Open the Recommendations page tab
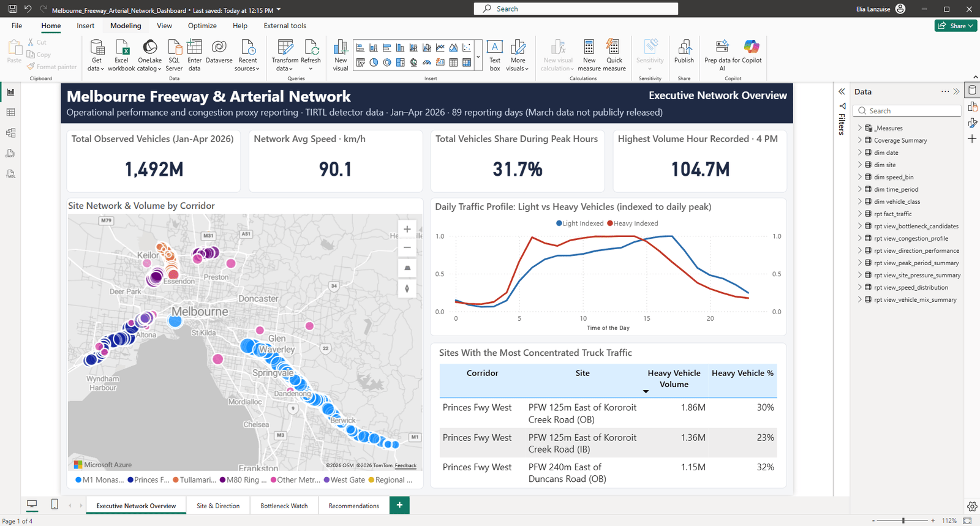The image size is (980, 526). (354, 506)
